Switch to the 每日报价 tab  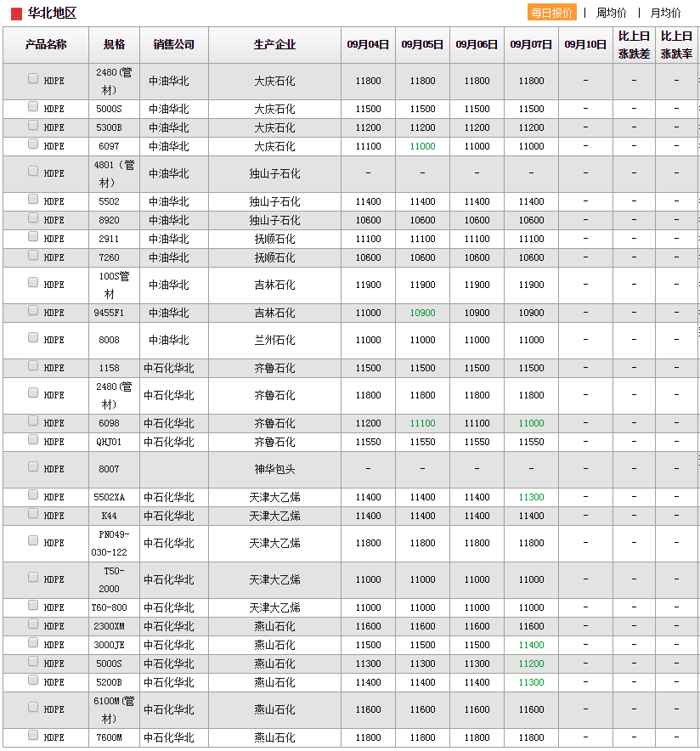coord(551,13)
